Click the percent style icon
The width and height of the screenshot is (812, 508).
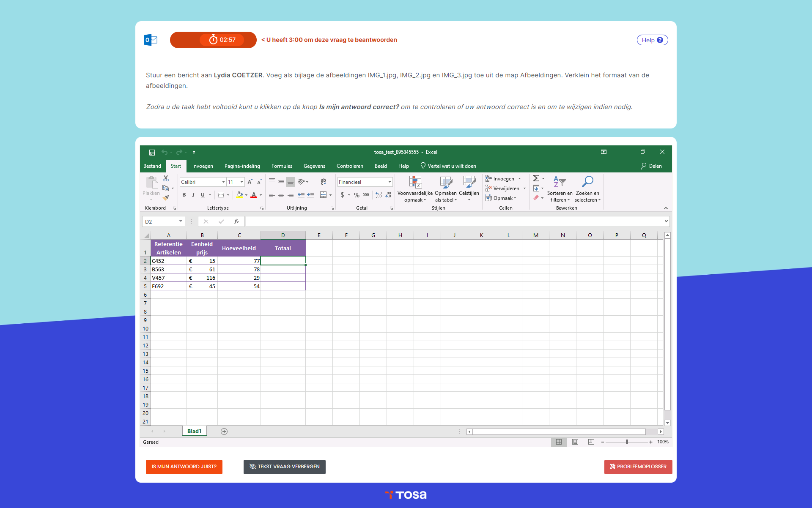(357, 195)
